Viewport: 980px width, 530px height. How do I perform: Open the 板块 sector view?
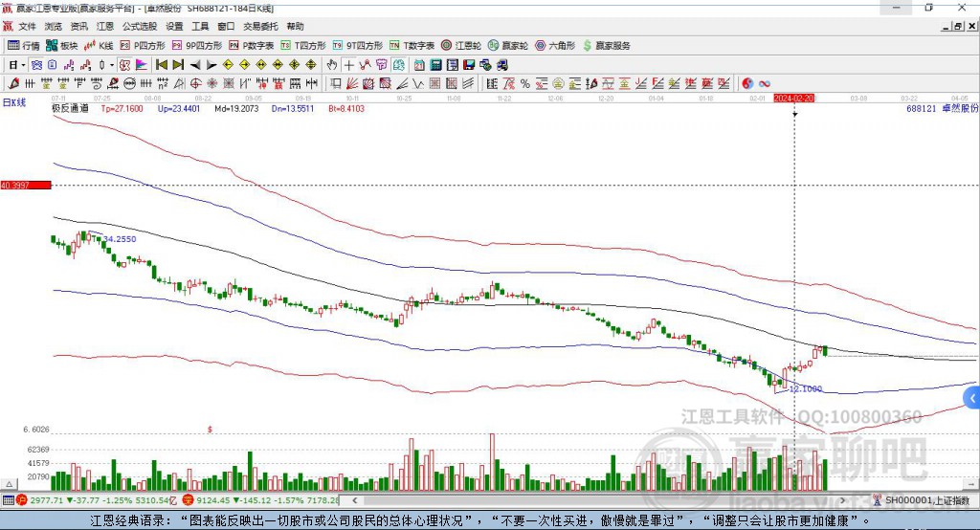coord(61,46)
